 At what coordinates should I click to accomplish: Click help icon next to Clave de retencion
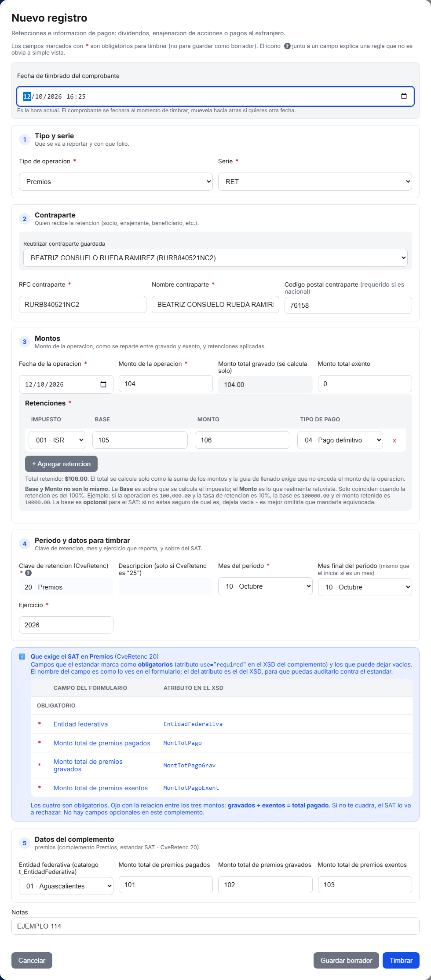tap(28, 573)
